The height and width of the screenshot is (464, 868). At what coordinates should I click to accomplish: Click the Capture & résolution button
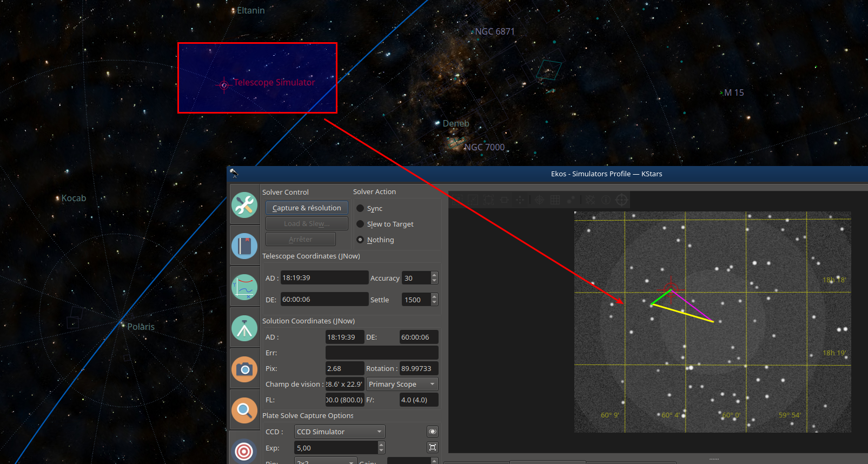click(x=307, y=208)
